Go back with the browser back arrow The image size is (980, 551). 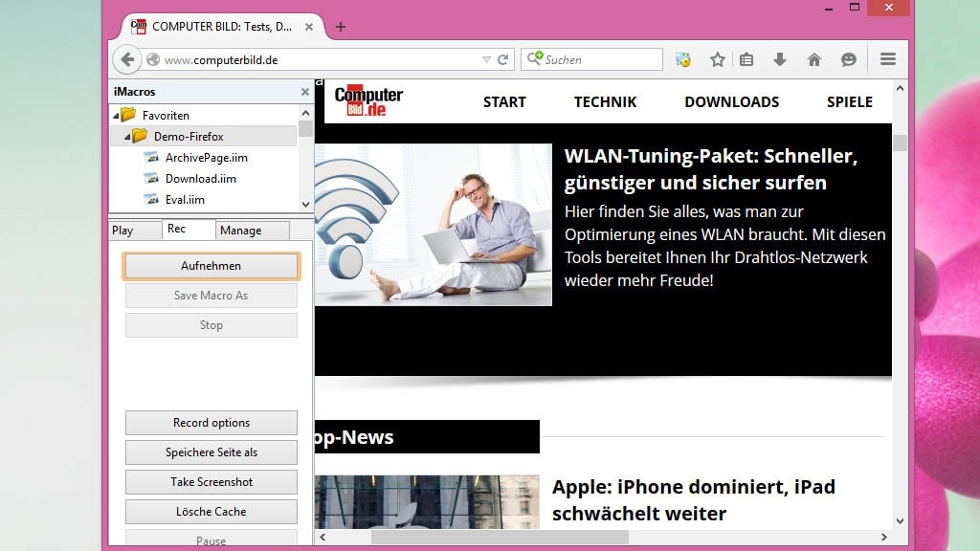(x=127, y=60)
